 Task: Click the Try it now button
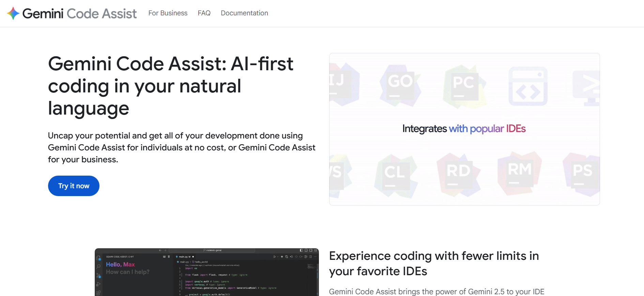pyautogui.click(x=74, y=186)
